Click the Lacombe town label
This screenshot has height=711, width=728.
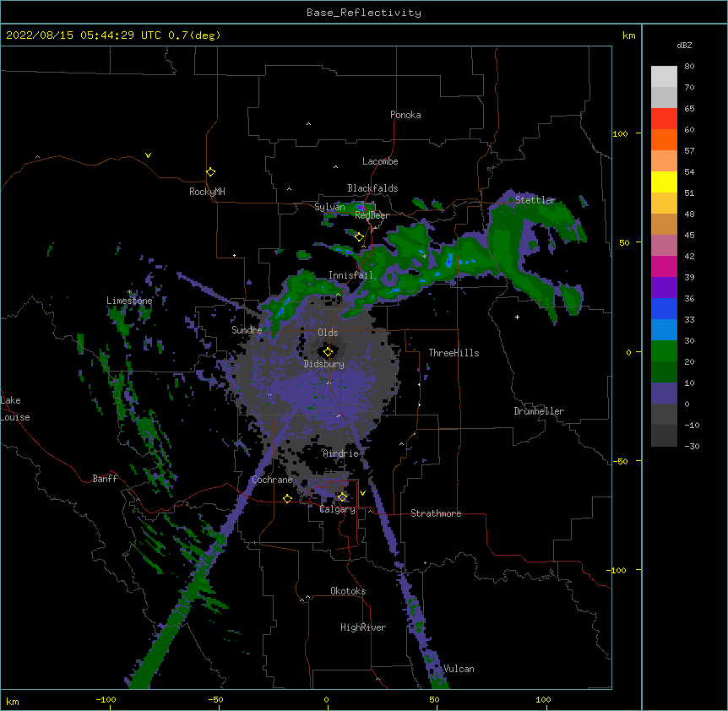(x=380, y=161)
